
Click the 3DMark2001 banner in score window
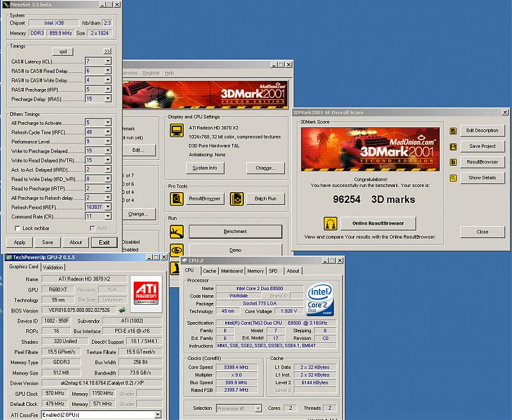[x=371, y=149]
